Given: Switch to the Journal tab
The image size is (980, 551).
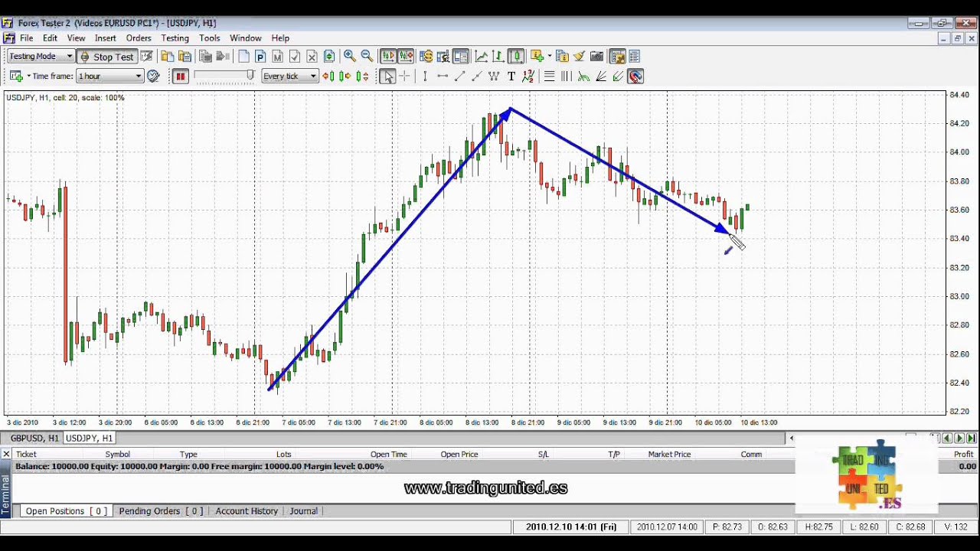Looking at the screenshot, I should [x=303, y=511].
